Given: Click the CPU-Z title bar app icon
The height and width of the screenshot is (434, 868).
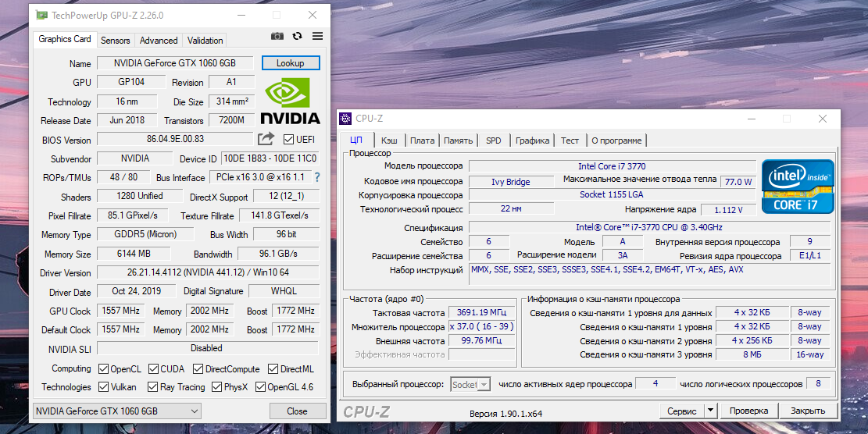Looking at the screenshot, I should (345, 119).
